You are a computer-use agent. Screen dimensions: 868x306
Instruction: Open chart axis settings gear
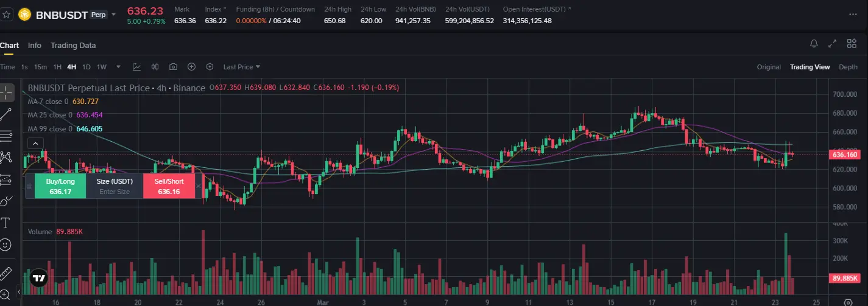pyautogui.click(x=848, y=301)
